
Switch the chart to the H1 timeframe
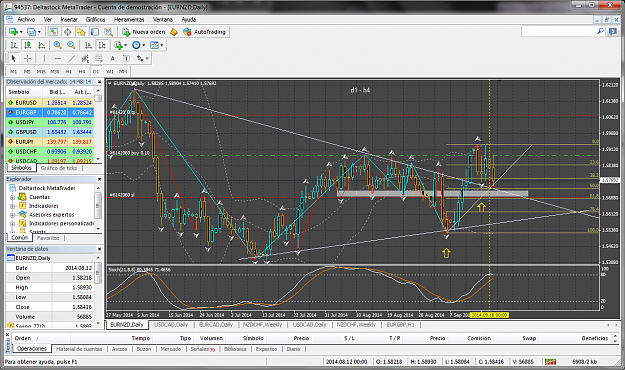pos(69,71)
